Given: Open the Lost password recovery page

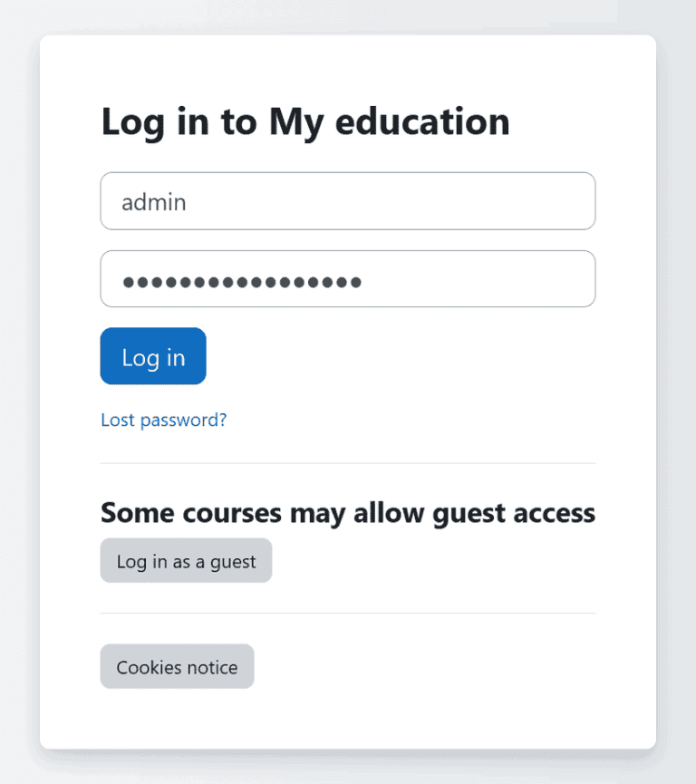Looking at the screenshot, I should pos(163,420).
